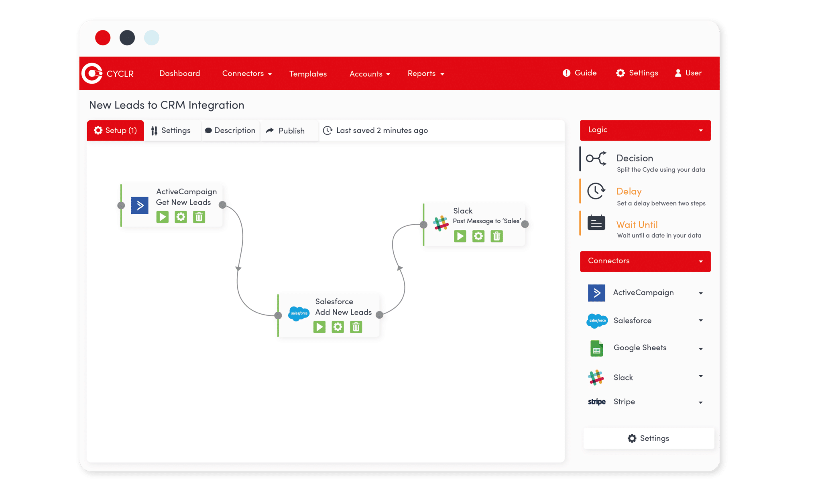Open the Reports dropdown menu
This screenshot has height=504, width=822.
coord(426,73)
